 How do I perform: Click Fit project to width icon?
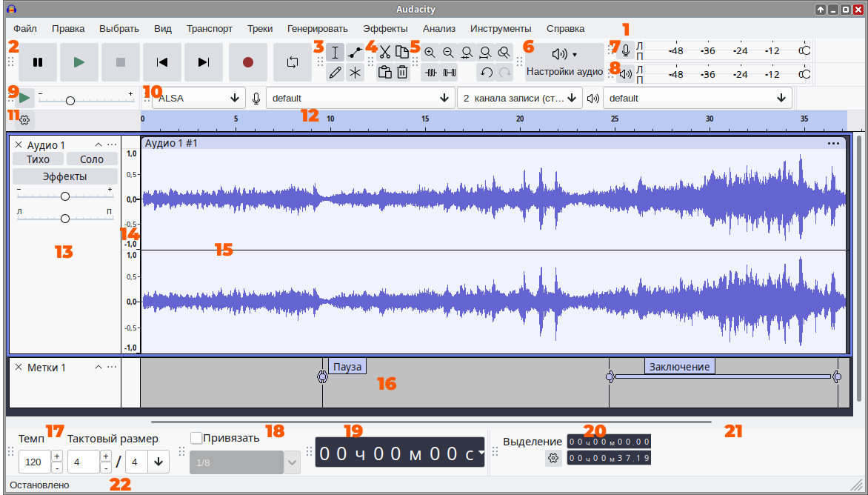[486, 53]
